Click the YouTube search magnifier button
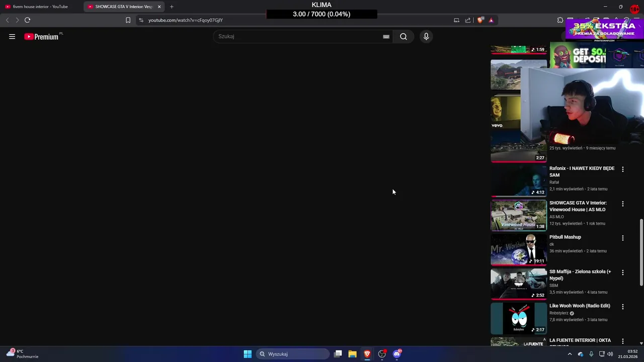The width and height of the screenshot is (644, 362). pyautogui.click(x=404, y=36)
